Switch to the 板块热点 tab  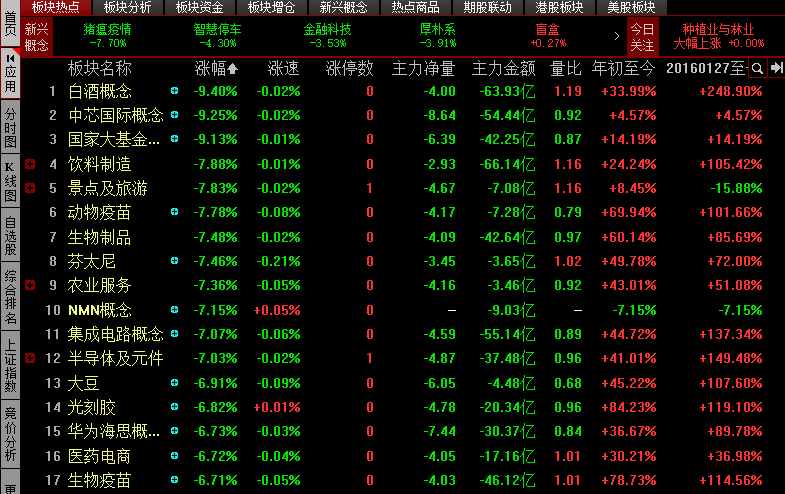56,7
